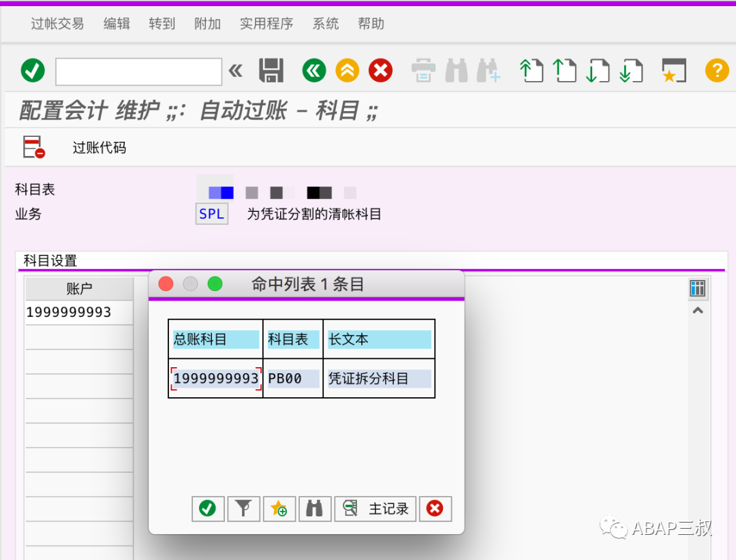Open Find with binoculars toolbar icon

click(456, 71)
